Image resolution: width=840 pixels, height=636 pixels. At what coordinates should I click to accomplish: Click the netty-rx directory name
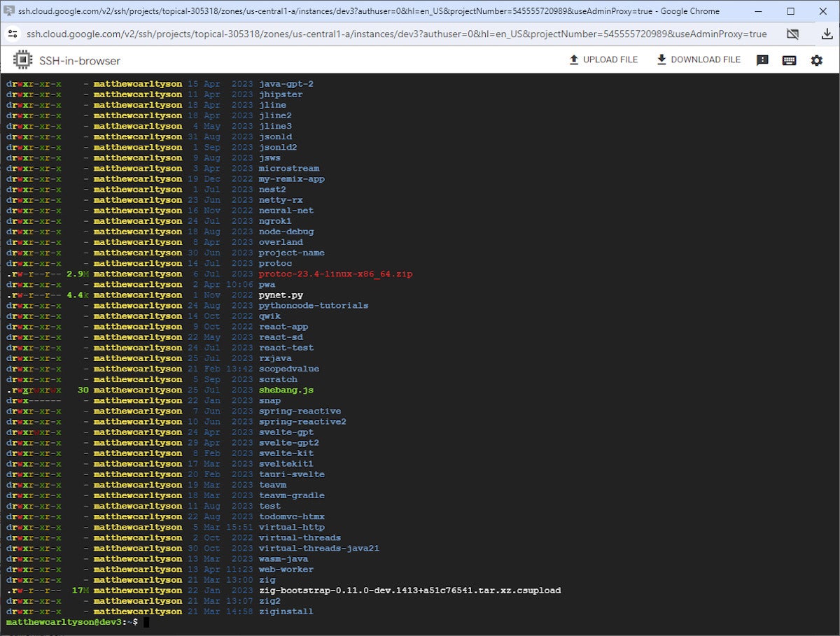point(281,200)
